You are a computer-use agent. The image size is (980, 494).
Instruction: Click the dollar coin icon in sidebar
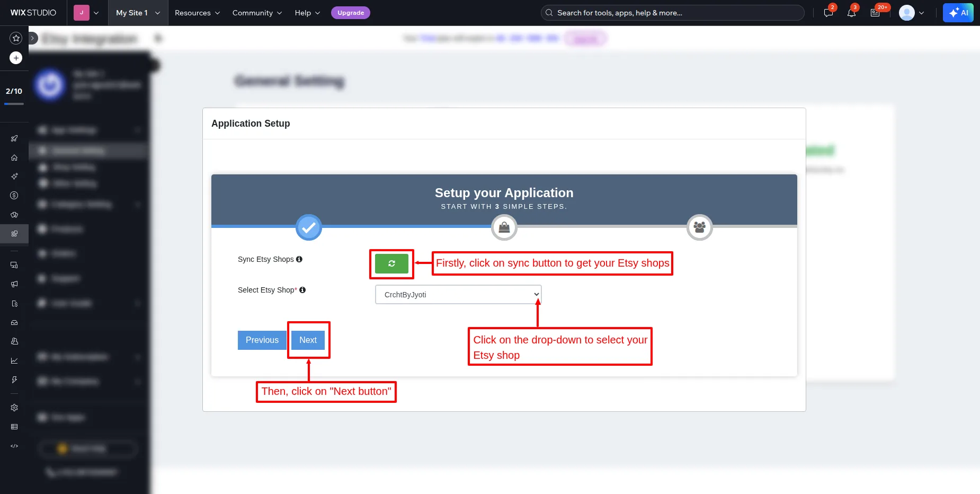(14, 195)
